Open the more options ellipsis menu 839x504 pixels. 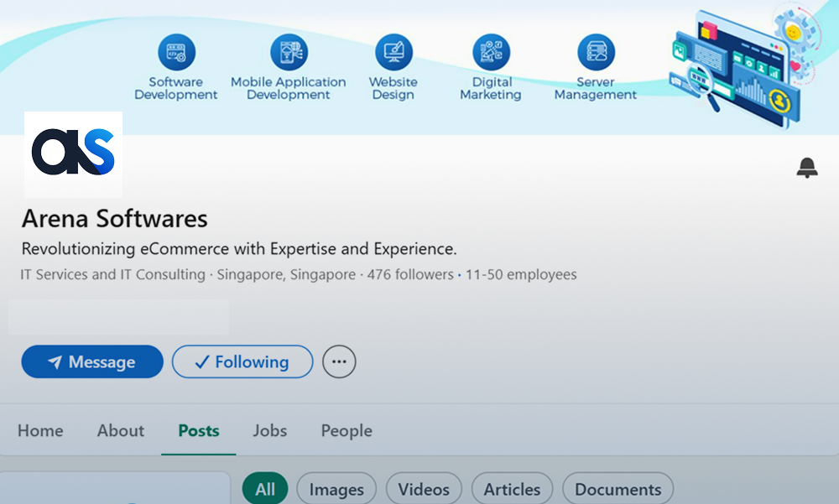pos(339,361)
